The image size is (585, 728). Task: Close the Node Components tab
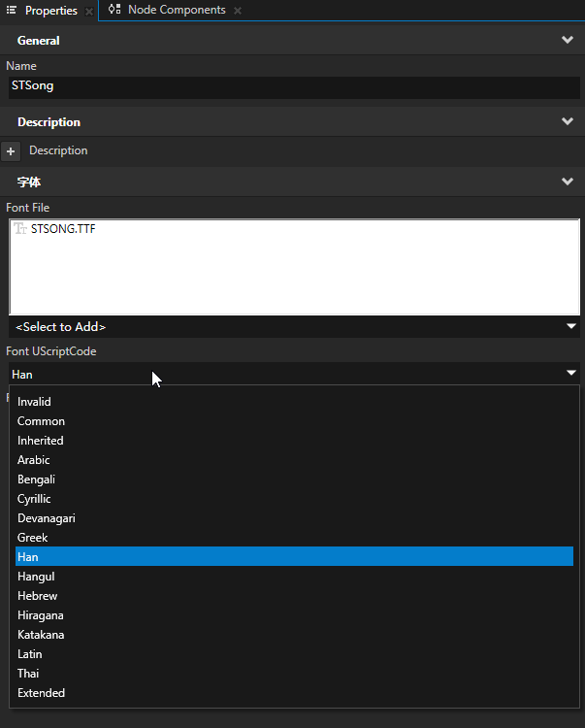point(238,11)
